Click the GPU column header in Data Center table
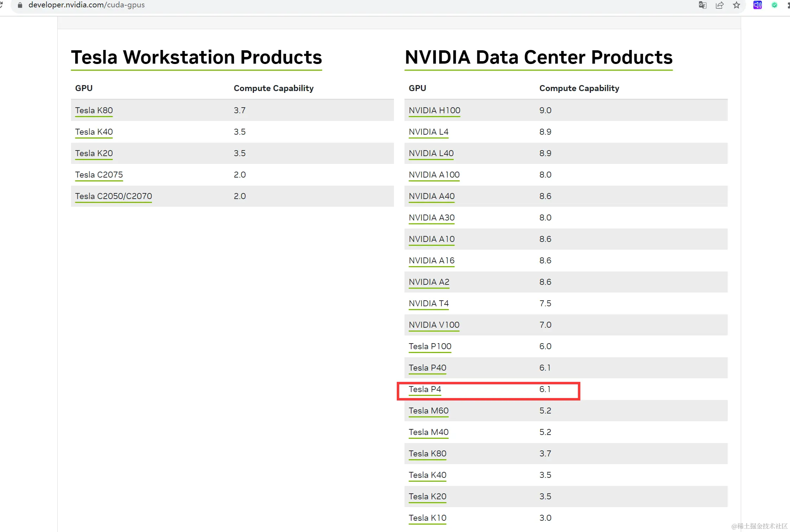This screenshot has height=532, width=790. tap(418, 88)
